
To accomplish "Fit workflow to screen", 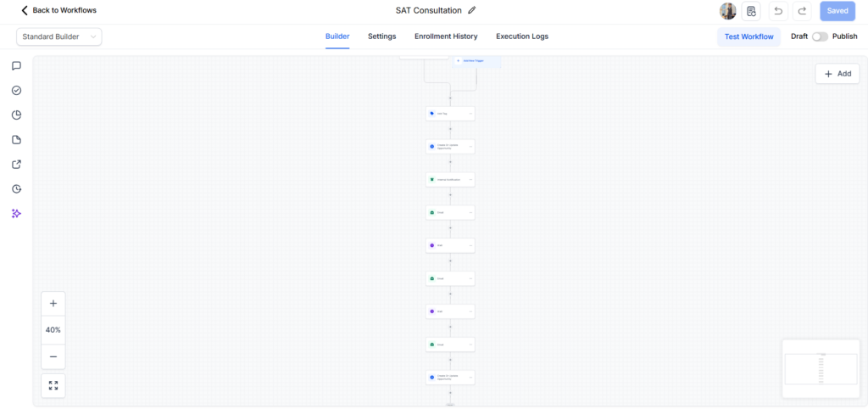I will tap(53, 386).
